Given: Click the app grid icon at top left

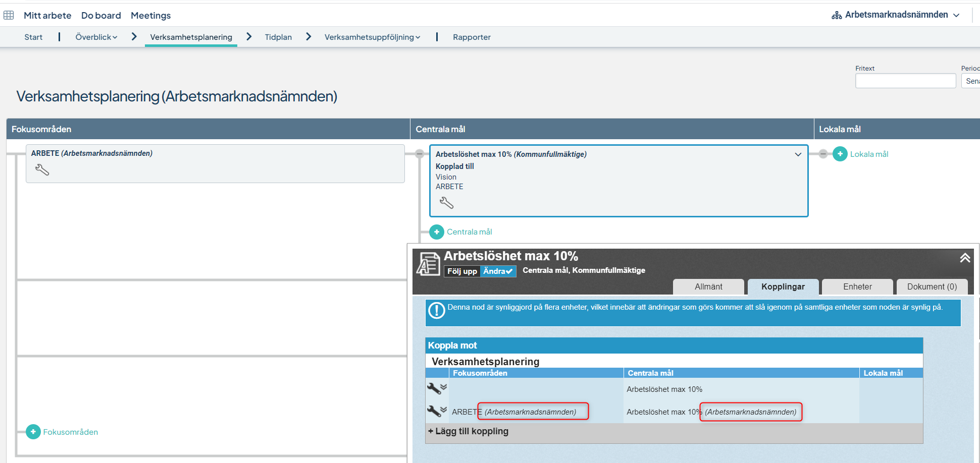Looking at the screenshot, I should (9, 15).
